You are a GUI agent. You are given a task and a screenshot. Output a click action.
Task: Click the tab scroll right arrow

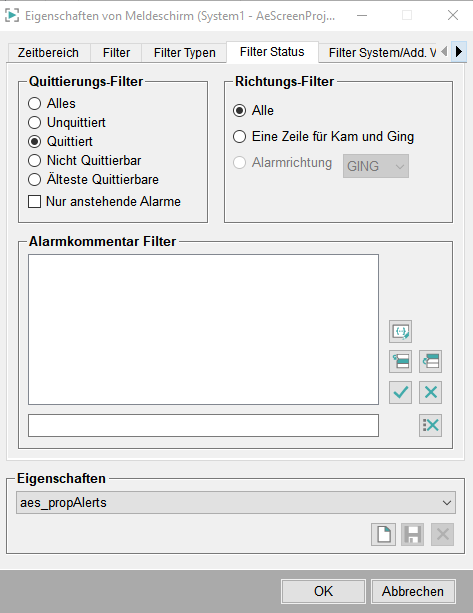459,52
